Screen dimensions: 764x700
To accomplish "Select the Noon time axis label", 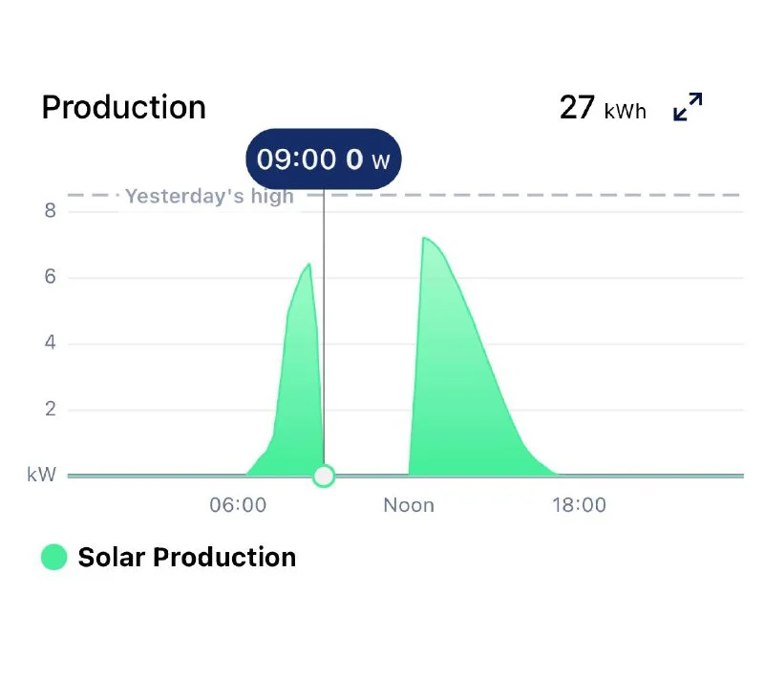I will pos(409,505).
